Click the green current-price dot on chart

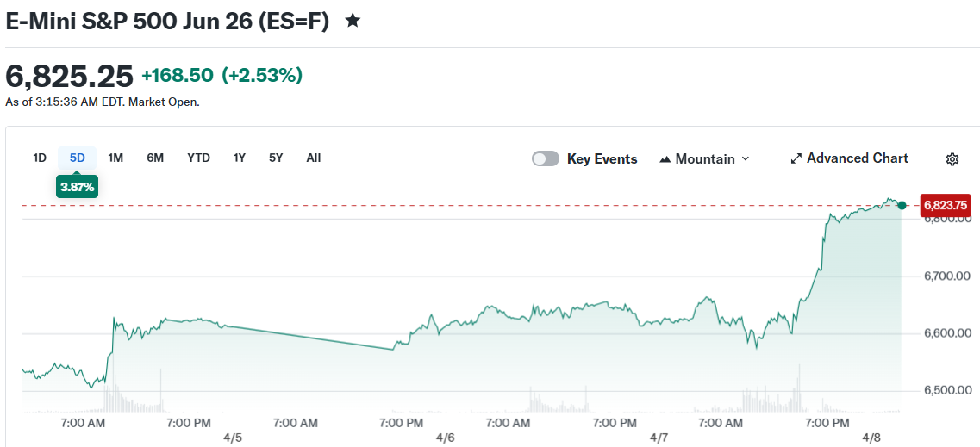click(902, 205)
